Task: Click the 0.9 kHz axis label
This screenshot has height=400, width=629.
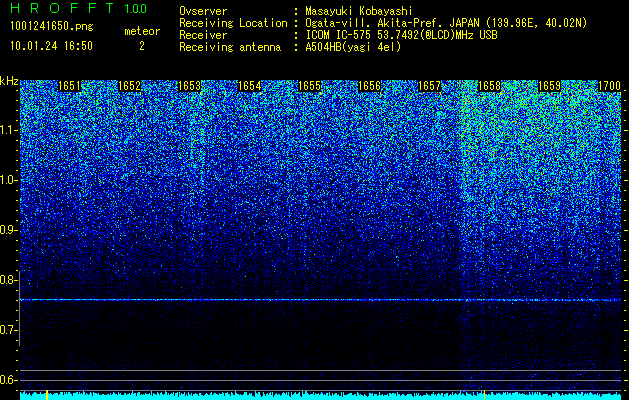Action: tap(7, 230)
